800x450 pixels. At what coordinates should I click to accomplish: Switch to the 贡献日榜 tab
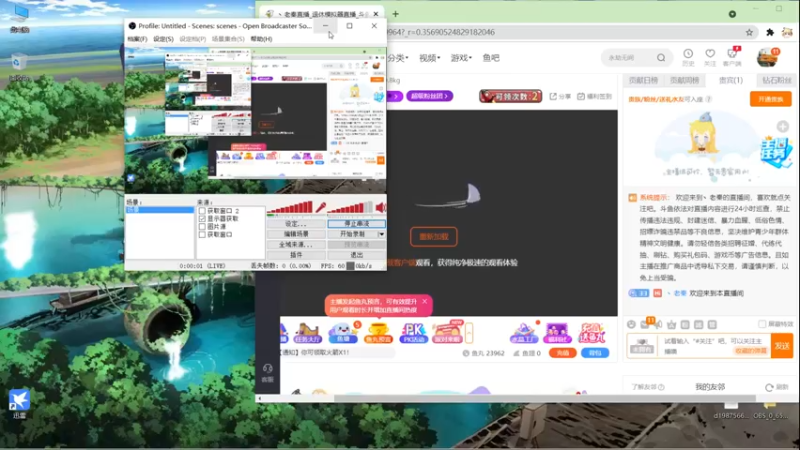[x=643, y=81]
